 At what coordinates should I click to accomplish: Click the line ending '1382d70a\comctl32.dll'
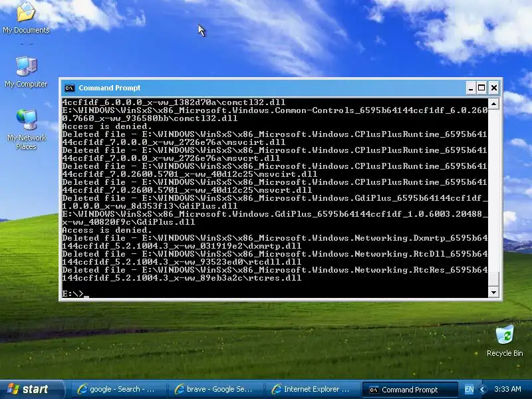click(x=174, y=102)
